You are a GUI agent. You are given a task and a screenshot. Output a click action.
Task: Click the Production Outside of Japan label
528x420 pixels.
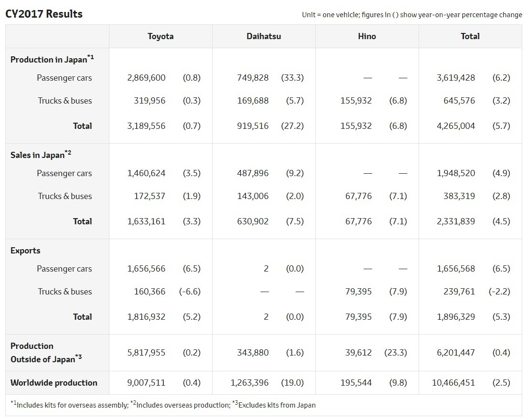click(x=46, y=353)
